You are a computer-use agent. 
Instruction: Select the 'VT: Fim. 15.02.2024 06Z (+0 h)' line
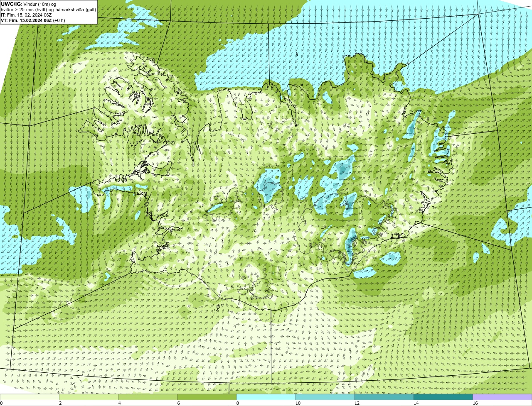(33, 20)
